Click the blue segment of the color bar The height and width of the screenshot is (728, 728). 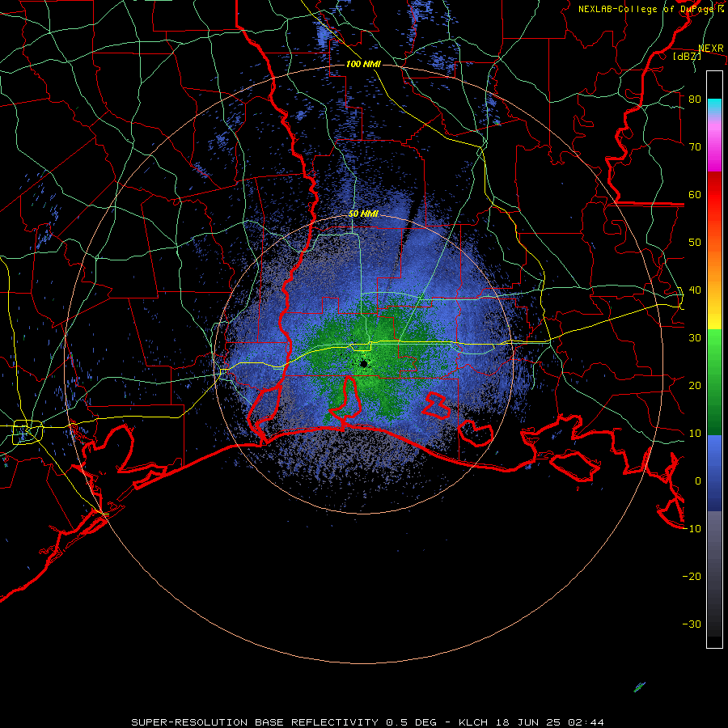[x=714, y=472]
